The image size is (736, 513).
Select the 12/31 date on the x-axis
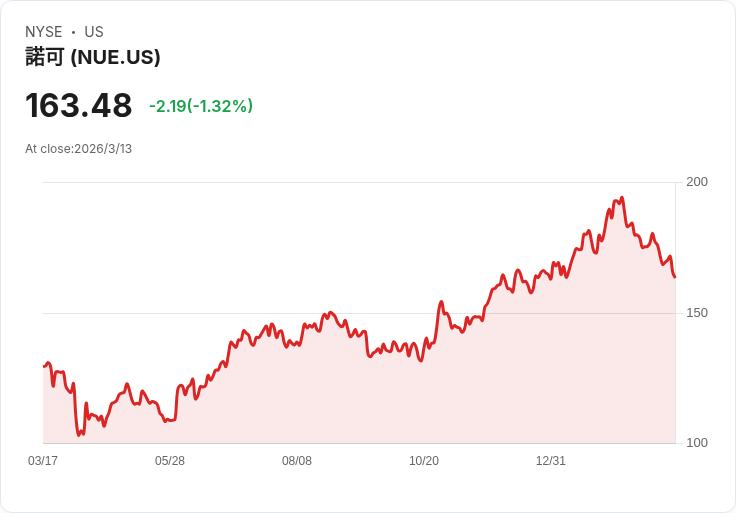tap(551, 461)
